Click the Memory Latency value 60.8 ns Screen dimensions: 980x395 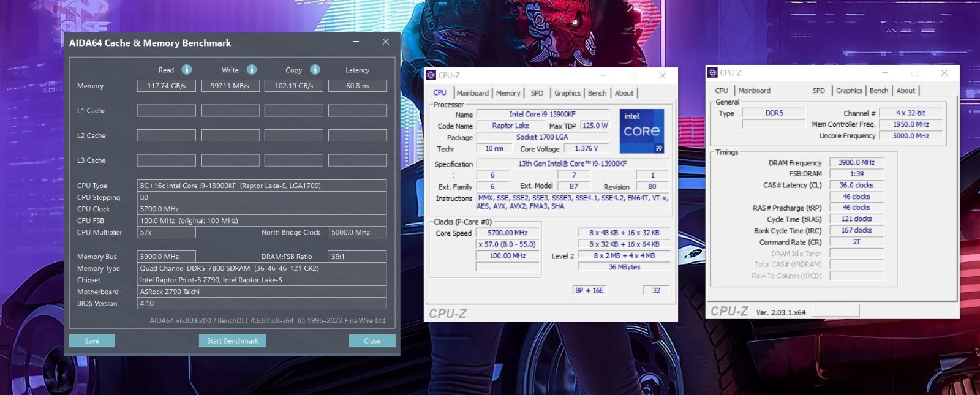[x=358, y=86]
